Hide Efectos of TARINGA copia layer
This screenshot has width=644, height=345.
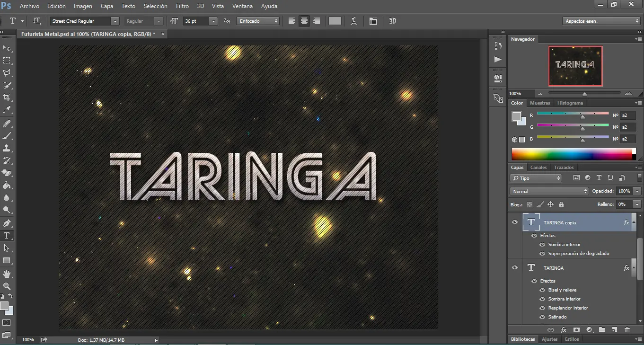[x=534, y=236]
